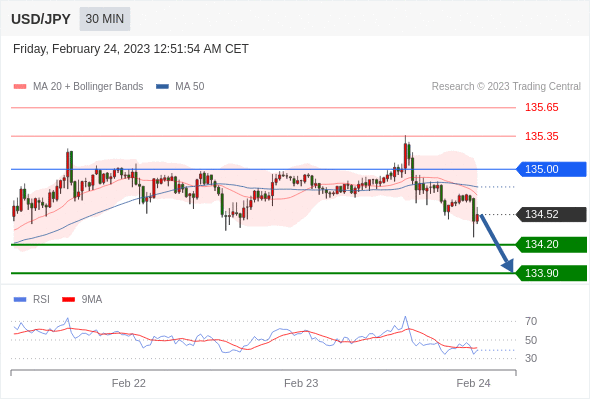The image size is (590, 400).
Task: Click the RSI legend label
Action: (x=41, y=300)
